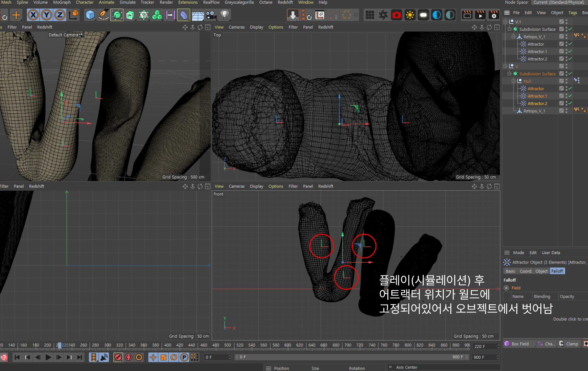Select orange Attractor object in tree

coord(536,89)
